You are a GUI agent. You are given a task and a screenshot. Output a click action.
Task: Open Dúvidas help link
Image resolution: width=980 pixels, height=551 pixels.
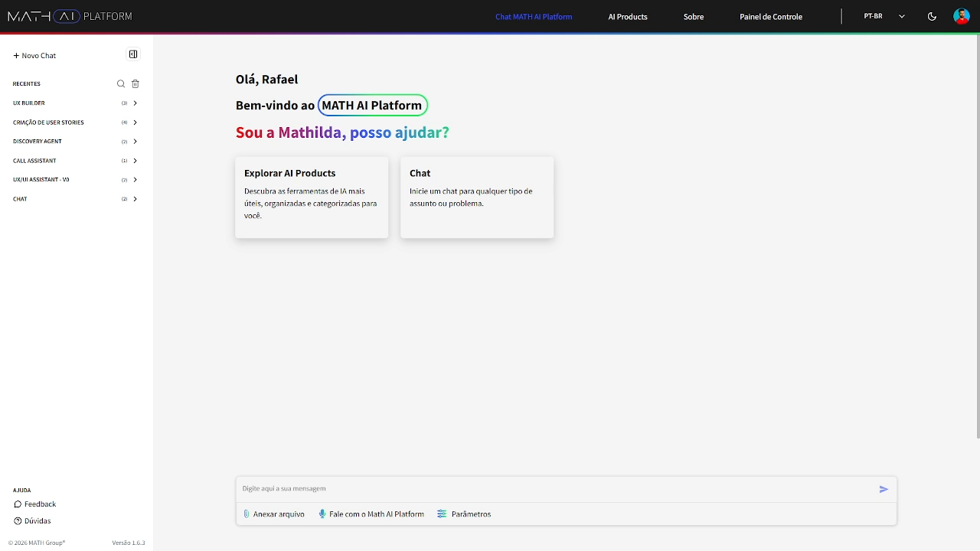click(x=38, y=521)
